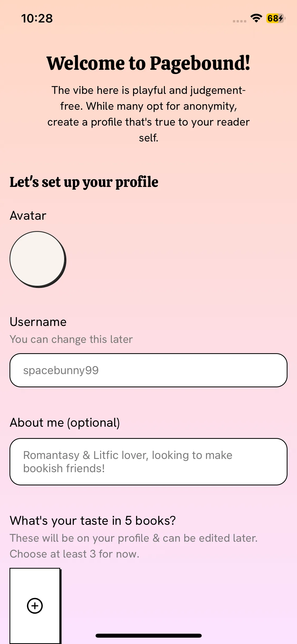The height and width of the screenshot is (644, 297).
Task: Tap the plus icon to add a book
Action: click(x=35, y=605)
